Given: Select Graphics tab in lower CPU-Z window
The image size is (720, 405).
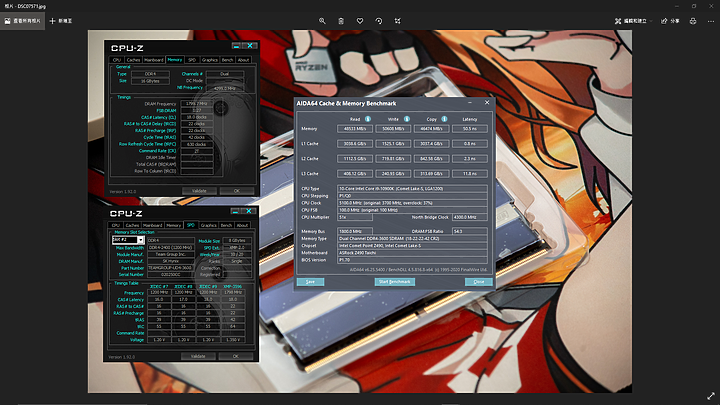Looking at the screenshot, I should [208, 225].
